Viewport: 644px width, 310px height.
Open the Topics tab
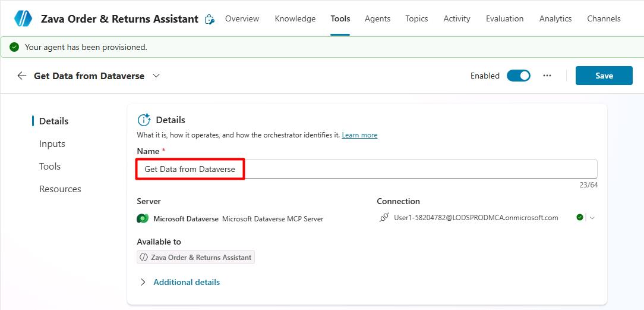click(416, 18)
